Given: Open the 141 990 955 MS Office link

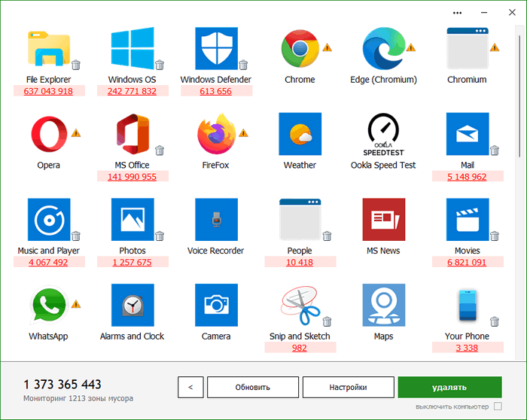Looking at the screenshot, I should [132, 177].
